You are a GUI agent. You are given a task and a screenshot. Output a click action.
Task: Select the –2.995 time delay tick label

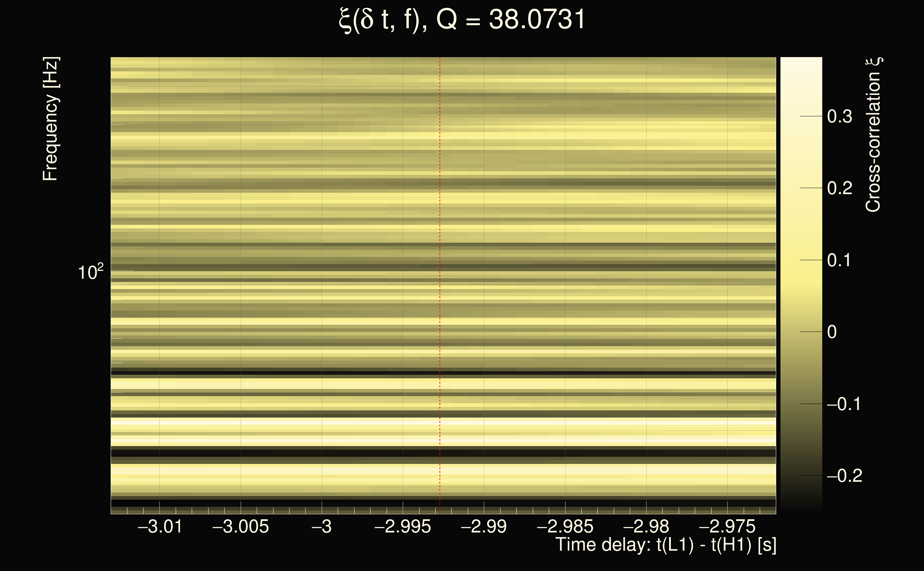click(x=402, y=526)
